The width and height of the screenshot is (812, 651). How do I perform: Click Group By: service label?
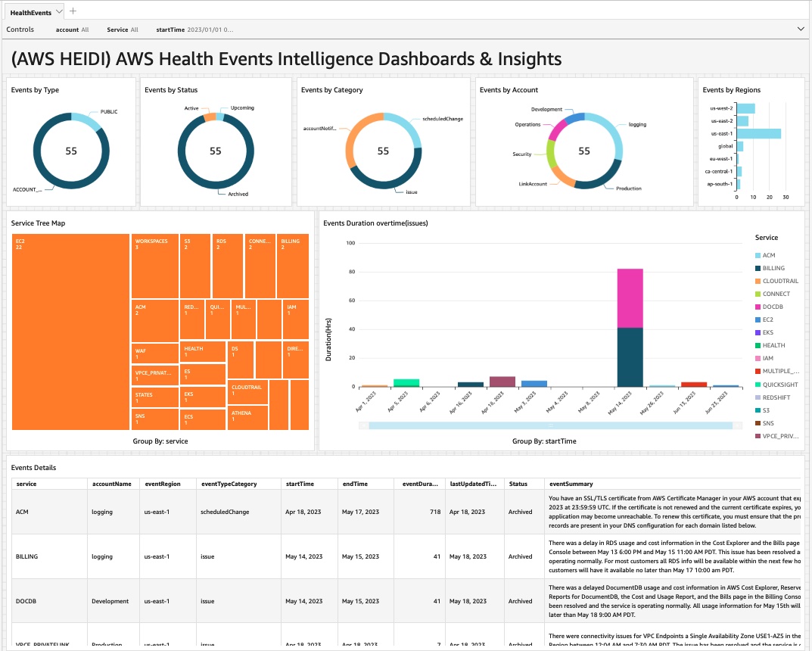coord(160,441)
